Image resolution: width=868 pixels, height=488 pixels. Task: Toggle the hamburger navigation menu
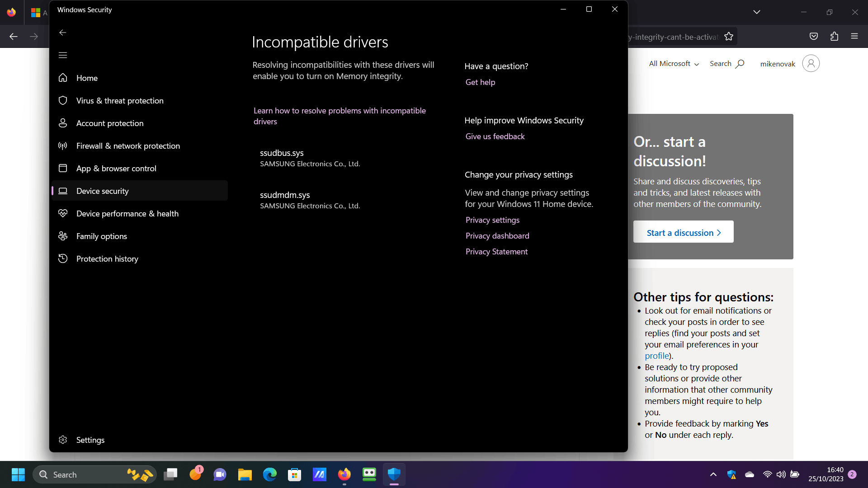pyautogui.click(x=63, y=55)
